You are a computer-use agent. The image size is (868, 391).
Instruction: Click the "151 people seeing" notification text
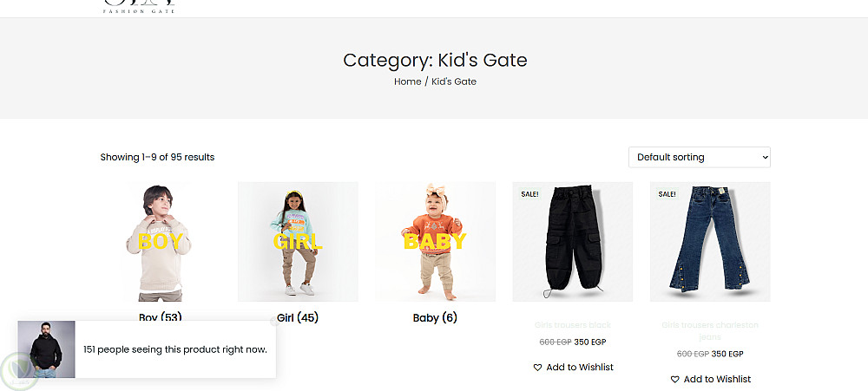(x=174, y=349)
